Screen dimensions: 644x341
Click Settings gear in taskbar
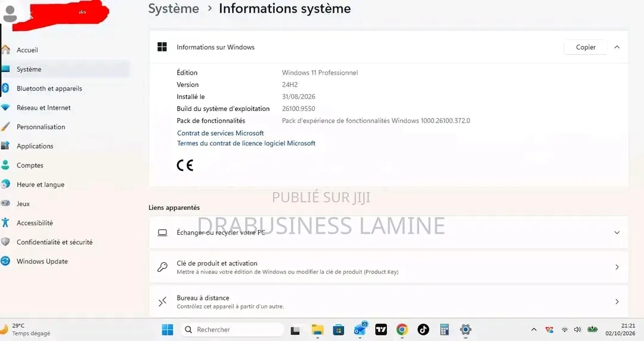465,330
